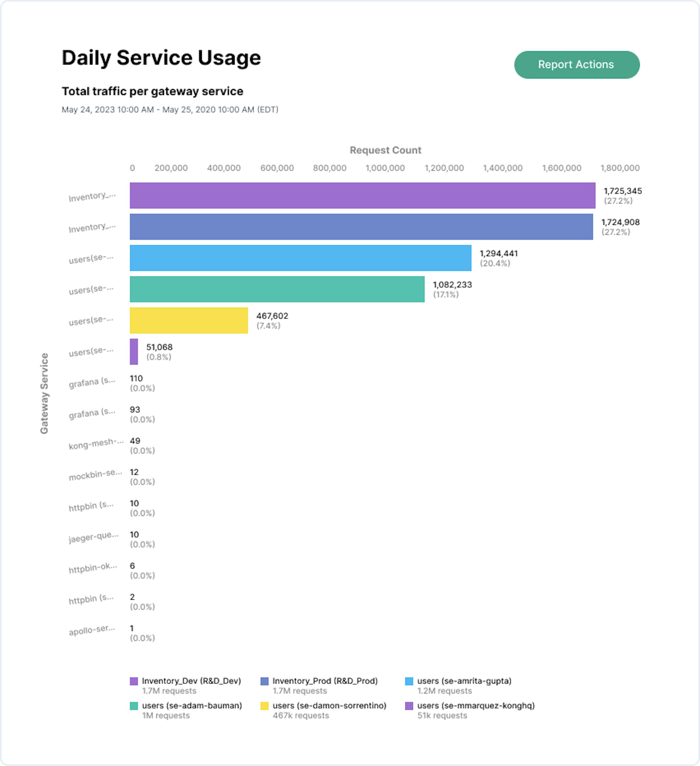
Task: Select the 1,724,908 requests bar
Action: point(361,227)
